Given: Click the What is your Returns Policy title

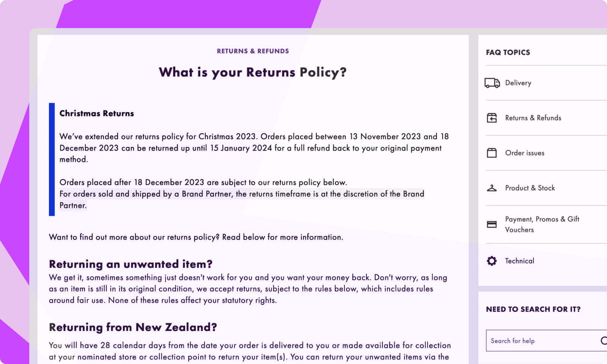Looking at the screenshot, I should [x=253, y=72].
